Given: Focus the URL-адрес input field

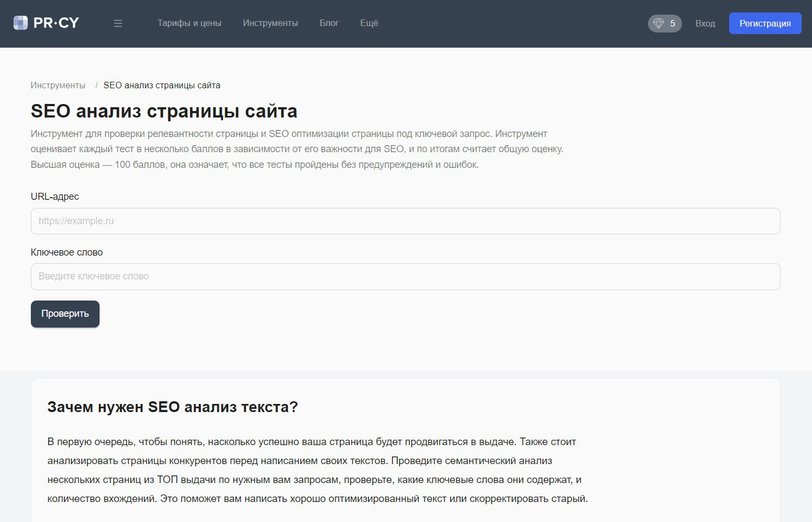Looking at the screenshot, I should click(405, 221).
